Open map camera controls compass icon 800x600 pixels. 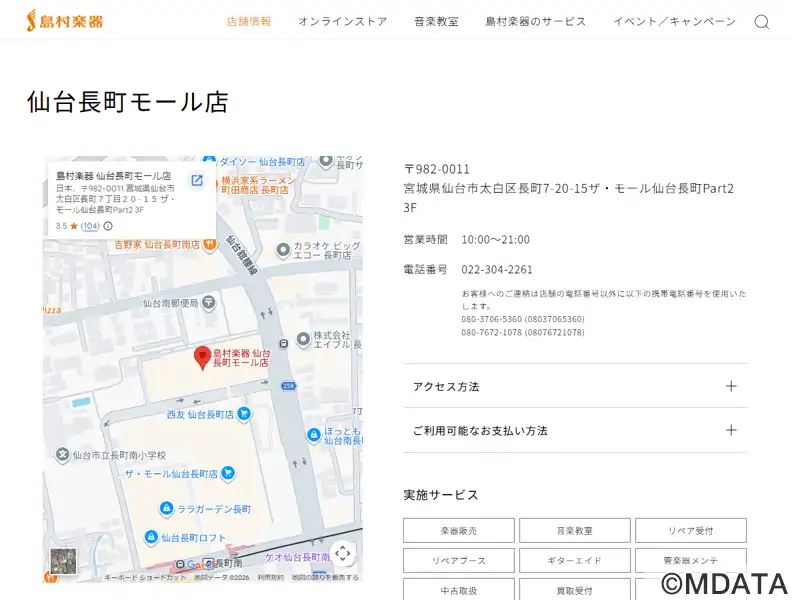(x=342, y=553)
